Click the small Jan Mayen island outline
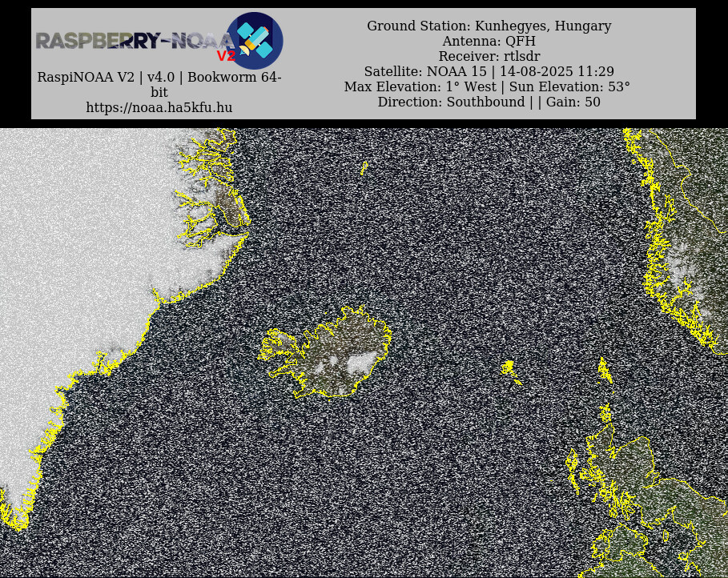The image size is (728, 578). [x=364, y=168]
